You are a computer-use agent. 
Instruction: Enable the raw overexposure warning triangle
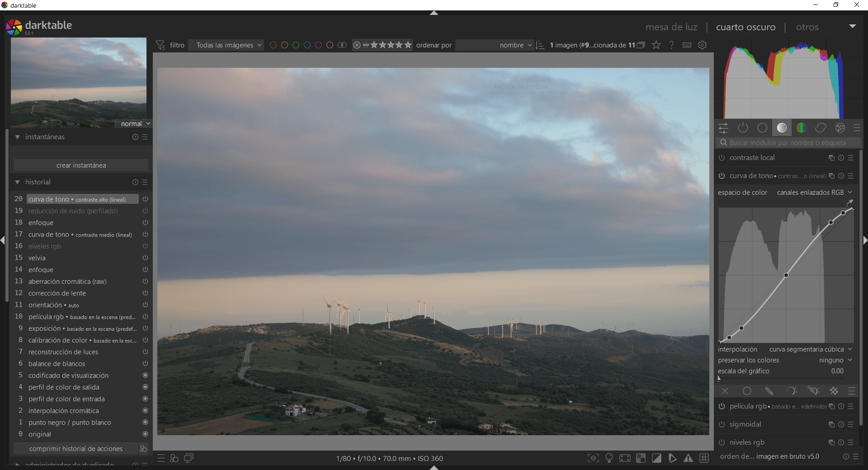tap(688, 458)
